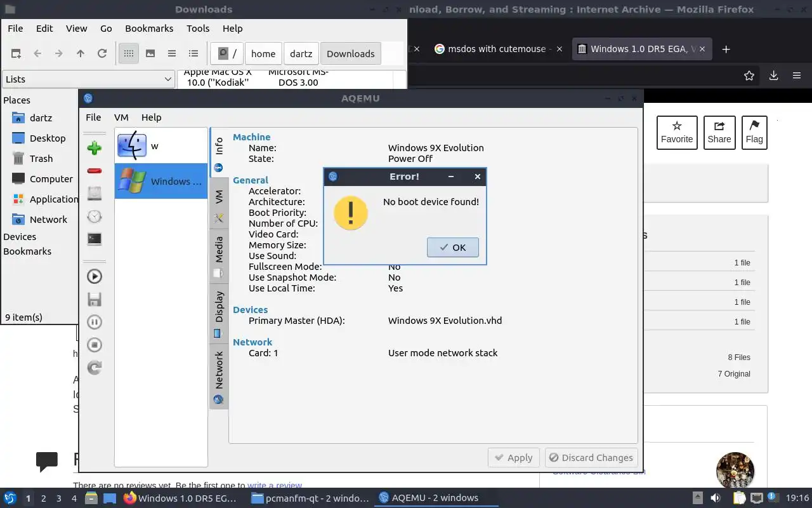Open the AQEMU hard-disk management icon
The height and width of the screenshot is (508, 812).
pyautogui.click(x=95, y=194)
